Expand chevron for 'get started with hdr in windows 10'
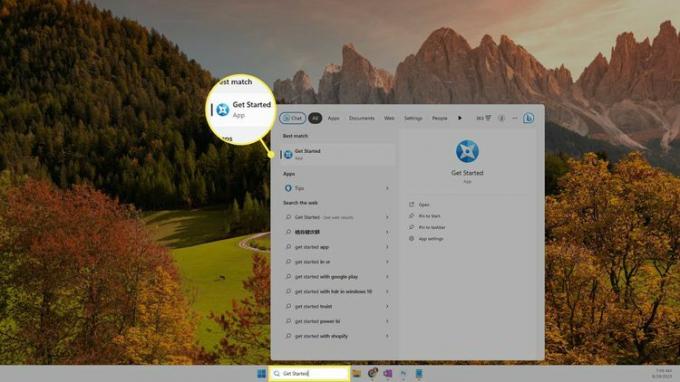680x382 pixels. pyautogui.click(x=387, y=291)
